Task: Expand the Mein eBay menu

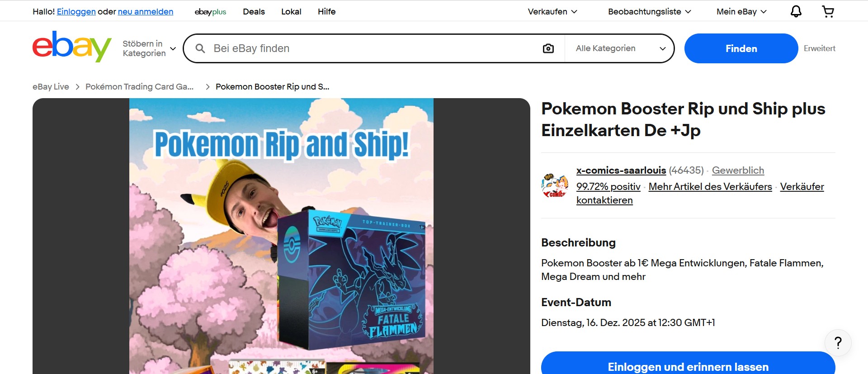Action: pyautogui.click(x=741, y=12)
